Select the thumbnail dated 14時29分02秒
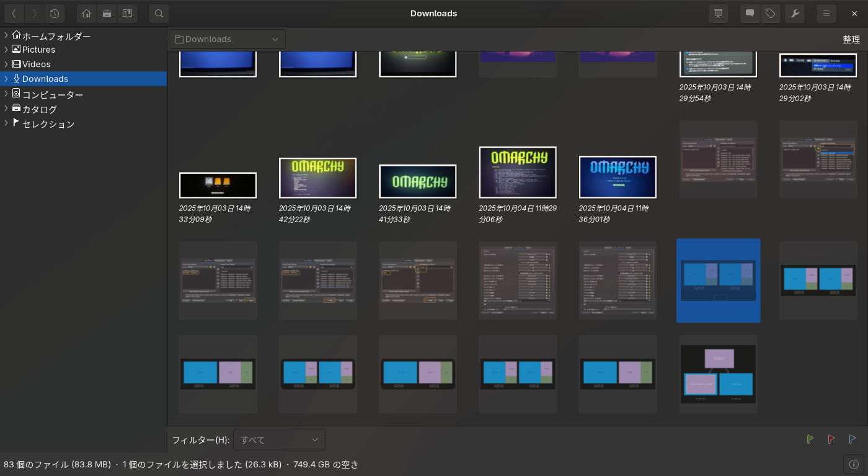868x476 pixels. tap(818, 65)
